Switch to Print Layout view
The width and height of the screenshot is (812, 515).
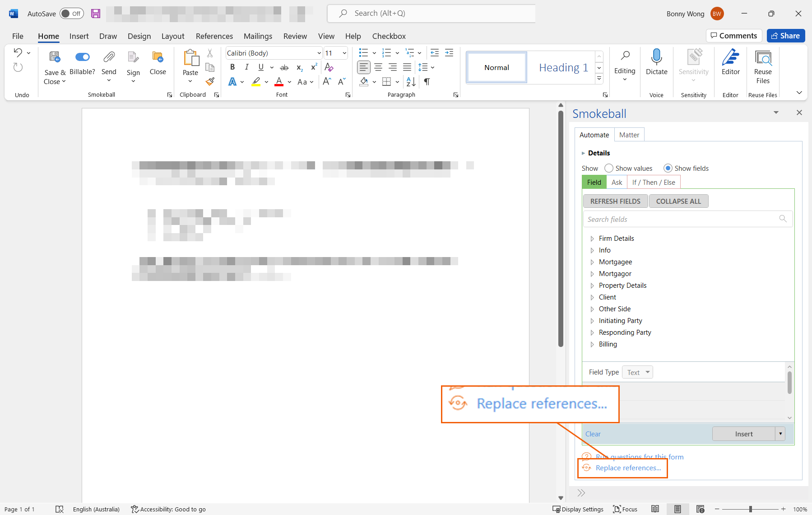[x=677, y=509]
